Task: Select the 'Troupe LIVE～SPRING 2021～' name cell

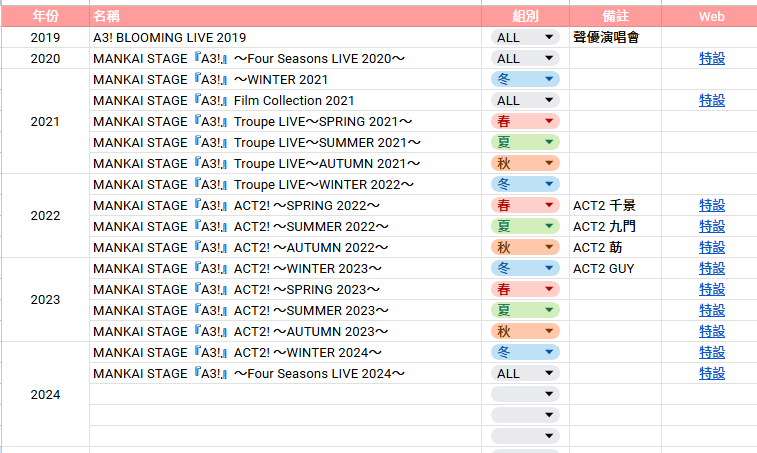Action: (285, 121)
